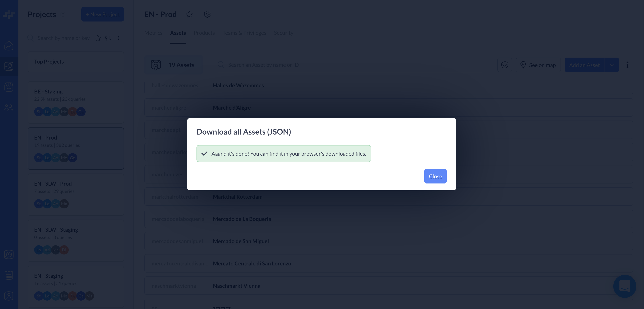Open the Teams & Privileges tab
This screenshot has width=644, height=309.
coord(244,33)
